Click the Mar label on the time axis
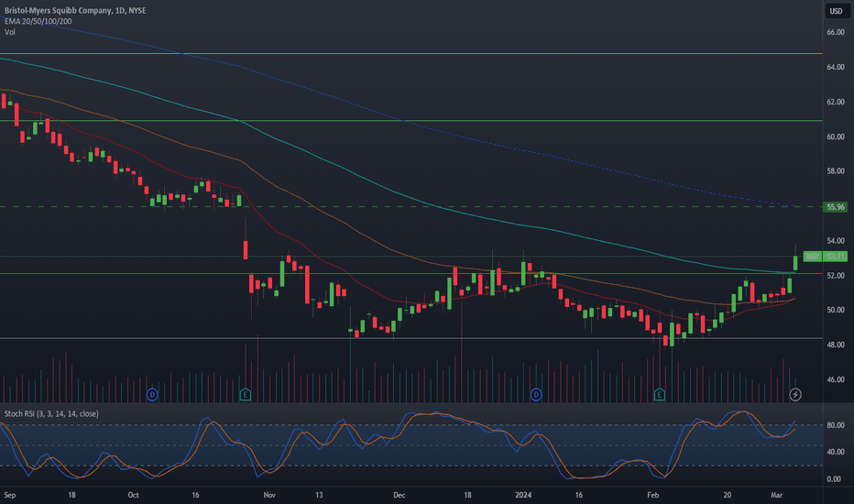This screenshot has height=504, width=854. point(777,495)
